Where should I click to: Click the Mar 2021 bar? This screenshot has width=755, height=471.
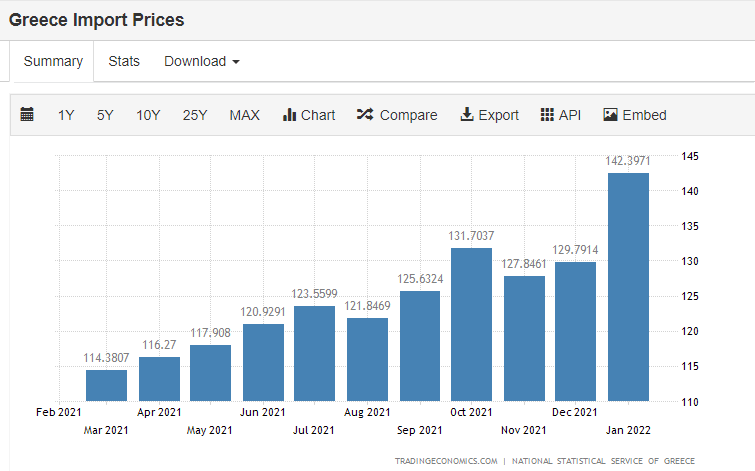click(x=106, y=385)
